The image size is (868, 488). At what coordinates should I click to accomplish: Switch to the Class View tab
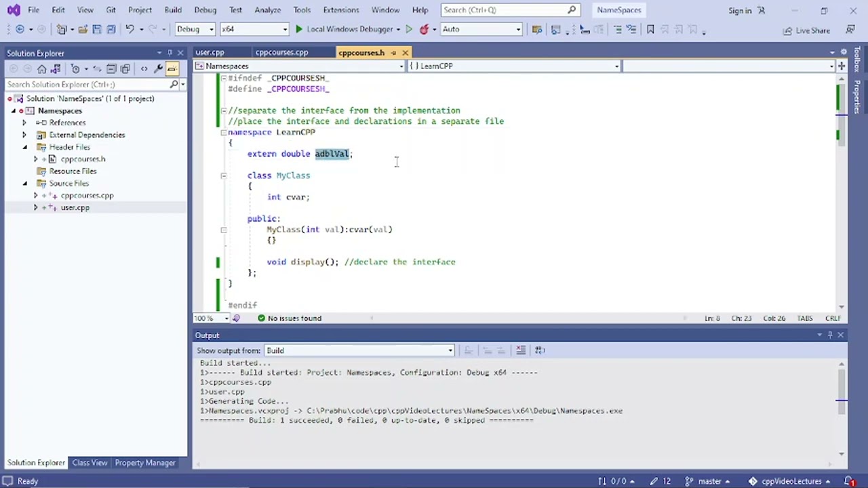pos(90,463)
